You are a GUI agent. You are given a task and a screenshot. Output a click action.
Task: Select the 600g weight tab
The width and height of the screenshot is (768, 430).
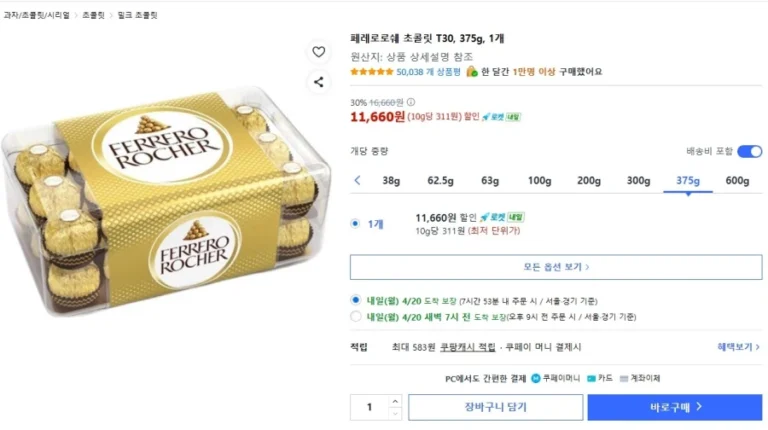(x=737, y=181)
